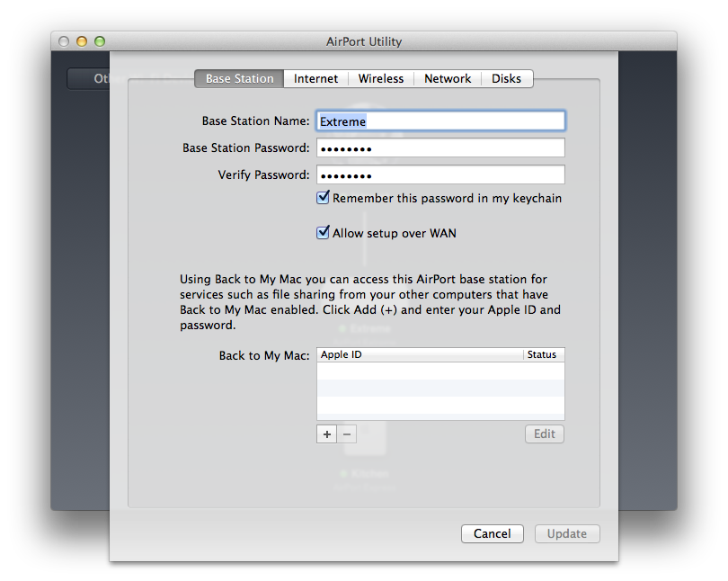Click the first empty Back to My Mac row
This screenshot has width=728, height=581.
(440, 371)
